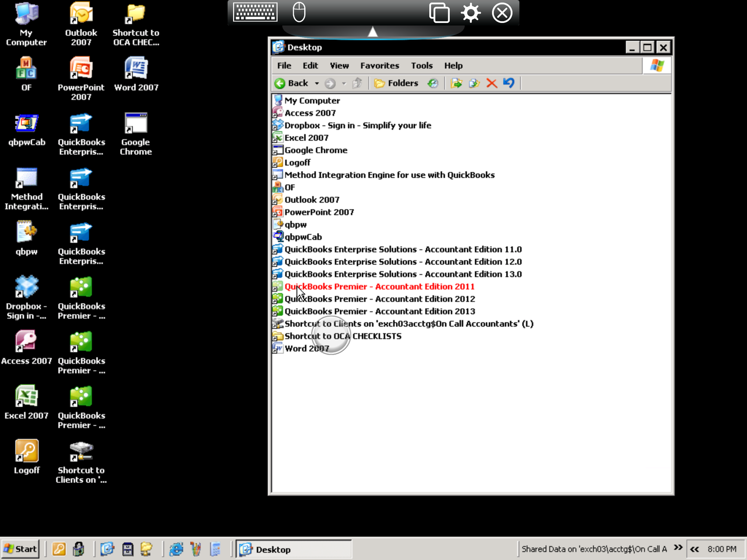This screenshot has width=747, height=560.
Task: Click the blue Undo arrow in the toolbar
Action: (x=508, y=83)
